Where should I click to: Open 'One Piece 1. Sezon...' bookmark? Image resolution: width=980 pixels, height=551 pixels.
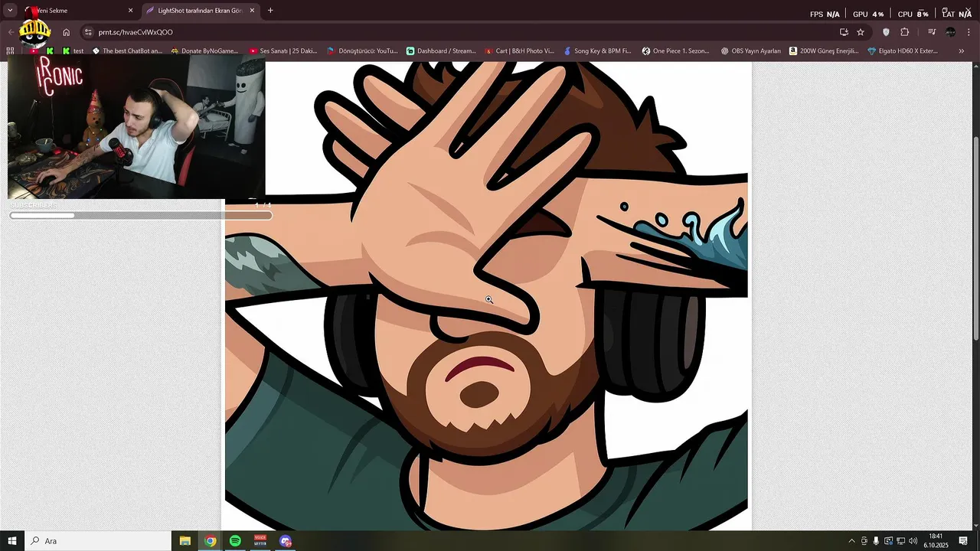(x=676, y=51)
